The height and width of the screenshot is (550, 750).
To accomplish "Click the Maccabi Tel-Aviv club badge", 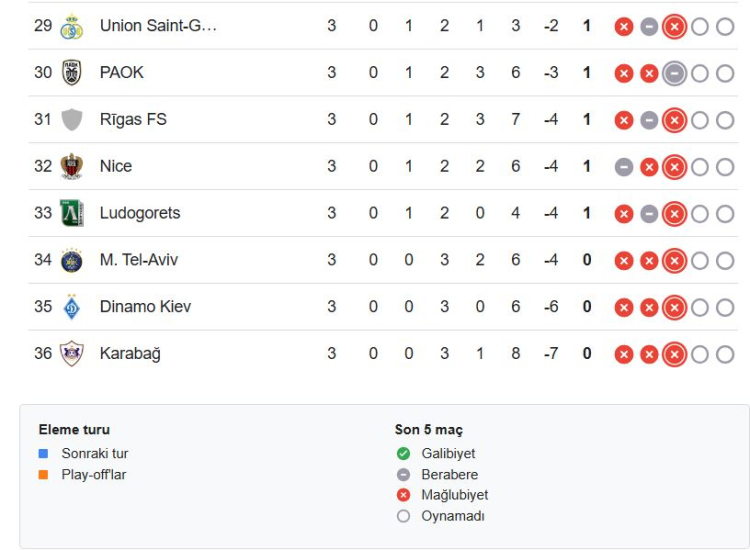I will (x=72, y=261).
